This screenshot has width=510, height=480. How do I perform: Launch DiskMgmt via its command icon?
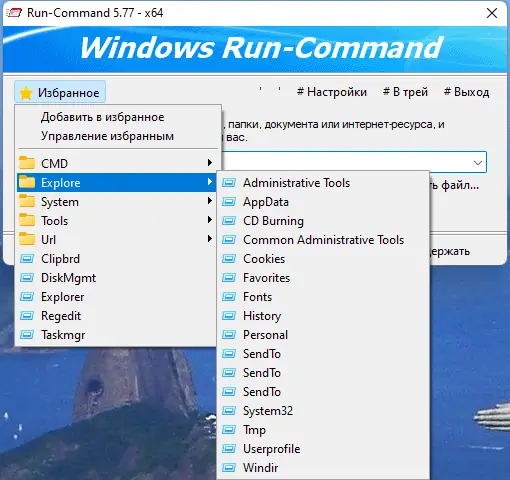click(x=27, y=278)
